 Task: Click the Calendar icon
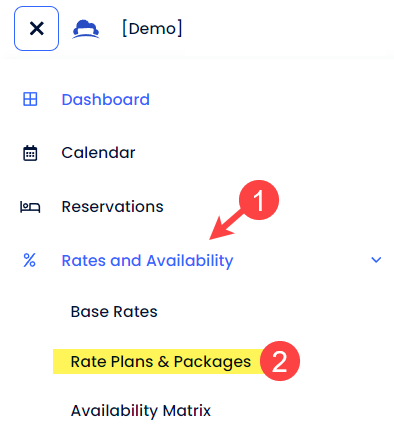pyautogui.click(x=30, y=153)
